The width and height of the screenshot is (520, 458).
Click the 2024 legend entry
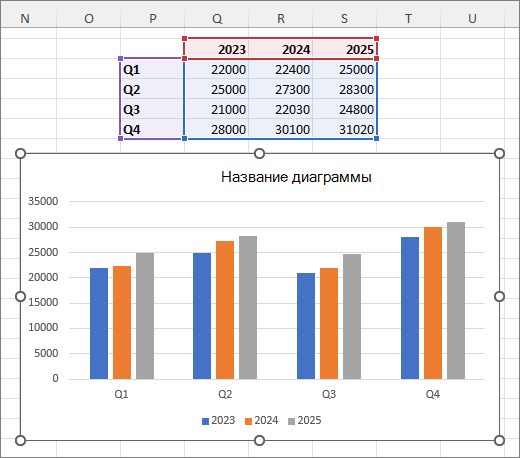(261, 420)
